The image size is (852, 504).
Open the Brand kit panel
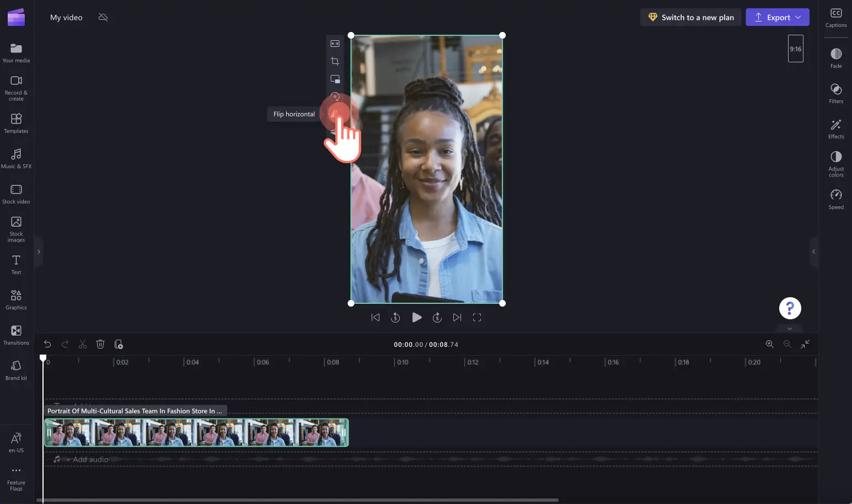[16, 370]
